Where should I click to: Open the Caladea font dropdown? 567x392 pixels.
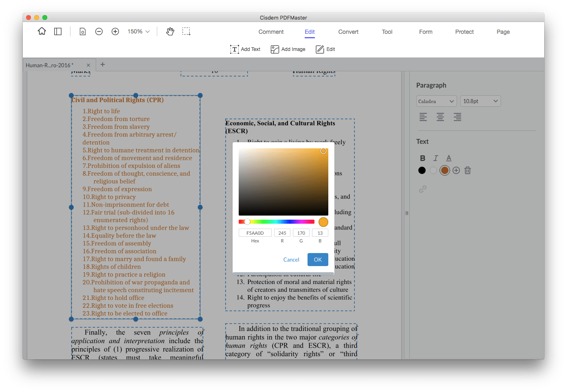[x=436, y=101]
